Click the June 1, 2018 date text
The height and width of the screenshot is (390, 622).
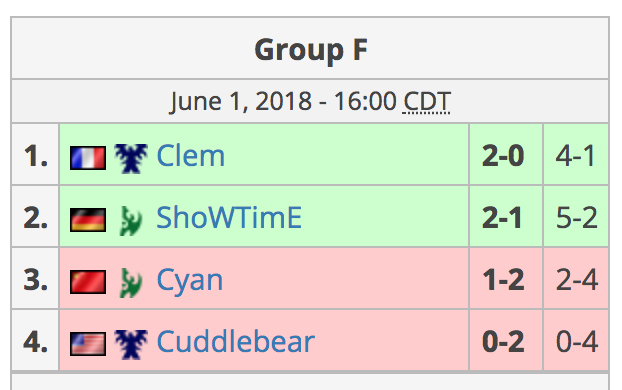pyautogui.click(x=241, y=102)
